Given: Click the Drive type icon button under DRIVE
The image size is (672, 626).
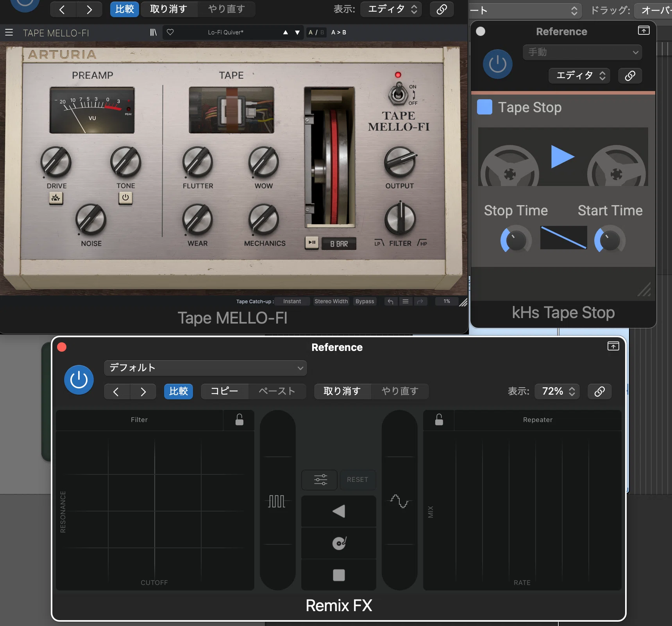Looking at the screenshot, I should [56, 198].
